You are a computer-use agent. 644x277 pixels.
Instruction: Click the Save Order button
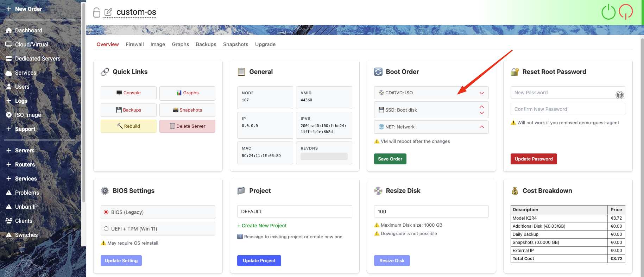click(x=390, y=159)
